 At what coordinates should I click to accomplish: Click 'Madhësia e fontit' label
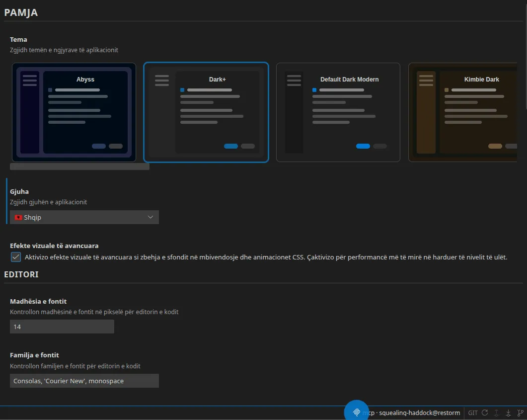click(x=38, y=301)
